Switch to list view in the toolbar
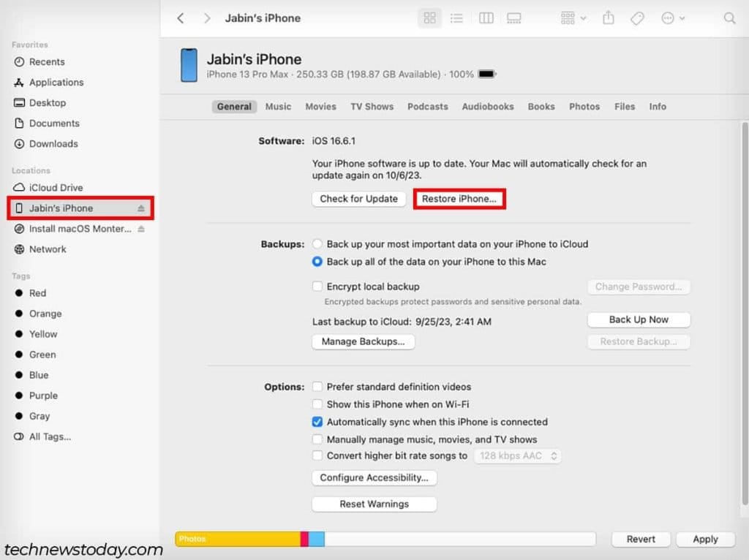Viewport: 749px width, 560px height. tap(457, 18)
